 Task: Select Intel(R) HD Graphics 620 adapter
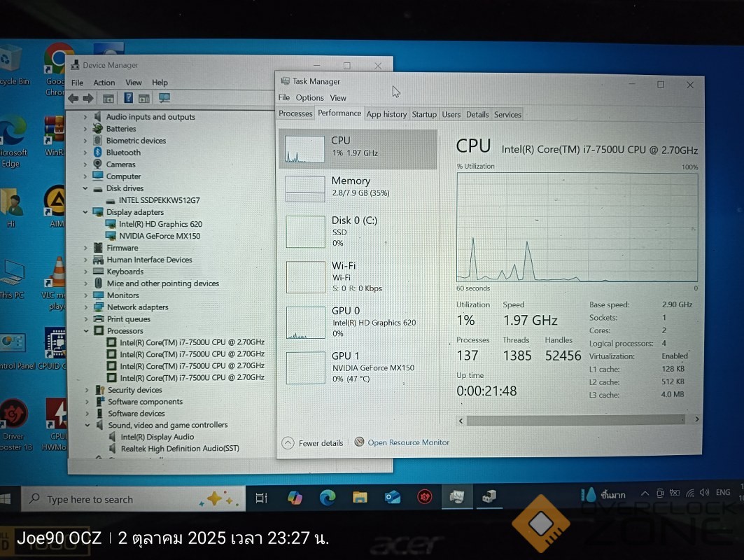click(x=160, y=224)
